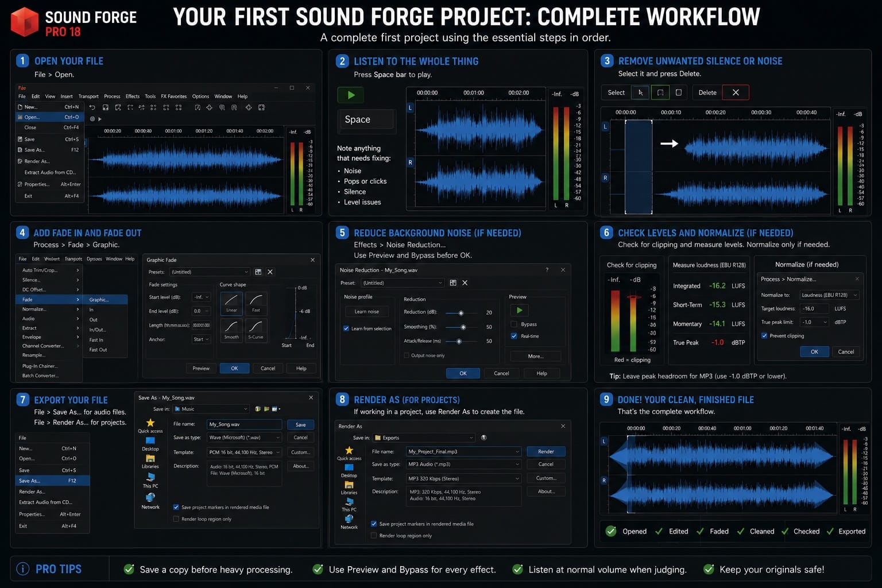The image size is (882, 588).
Task: Enable the Output noise only checkbox
Action: 407,355
